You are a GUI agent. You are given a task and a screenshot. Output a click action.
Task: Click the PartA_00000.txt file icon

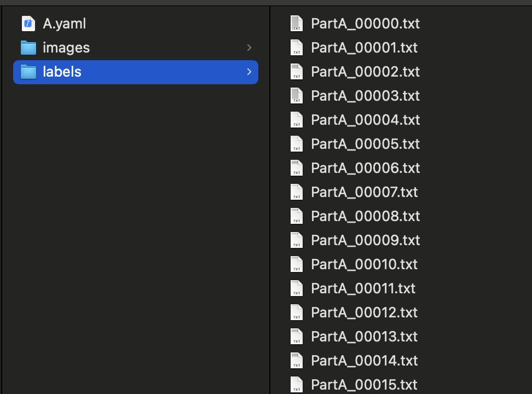pos(296,24)
